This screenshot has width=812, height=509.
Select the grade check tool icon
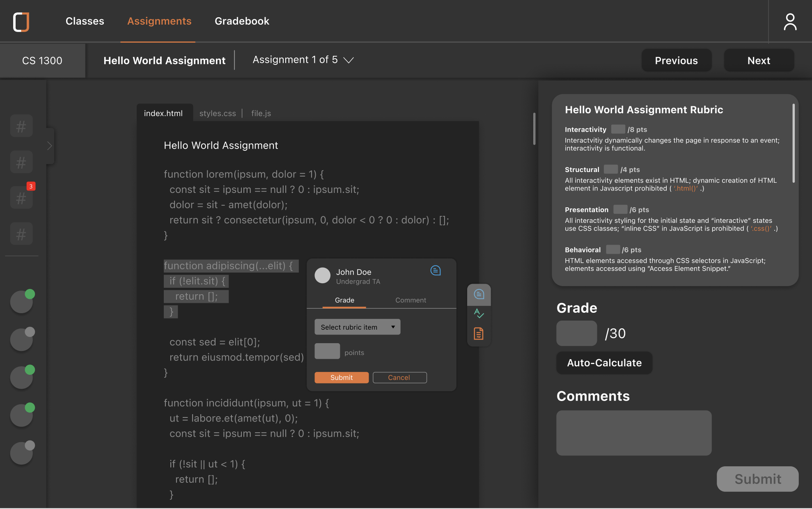479,314
